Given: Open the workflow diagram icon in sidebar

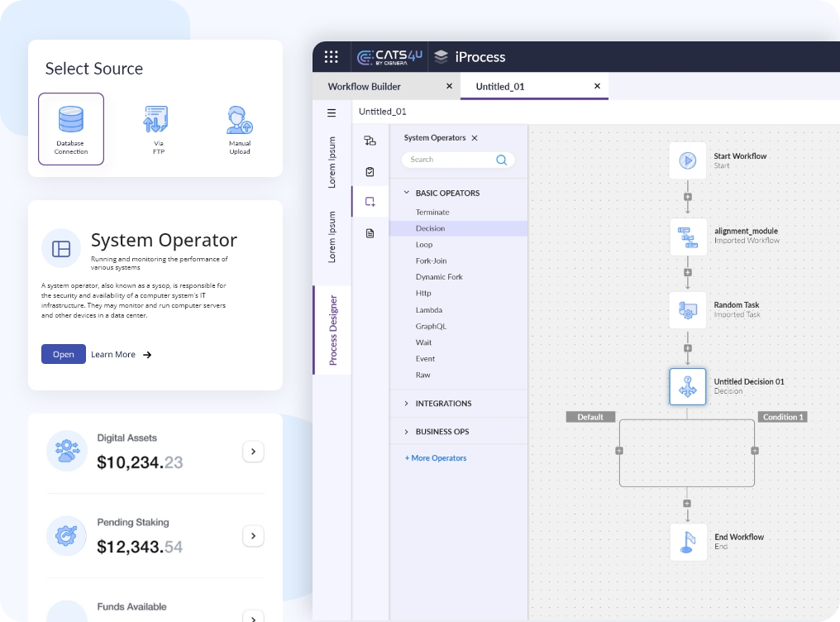Looking at the screenshot, I should point(370,141).
